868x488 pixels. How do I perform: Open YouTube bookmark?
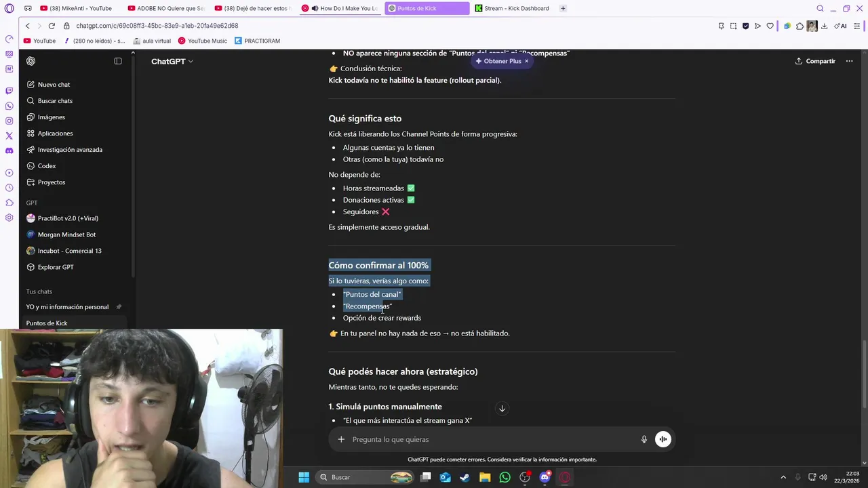pyautogui.click(x=39, y=41)
